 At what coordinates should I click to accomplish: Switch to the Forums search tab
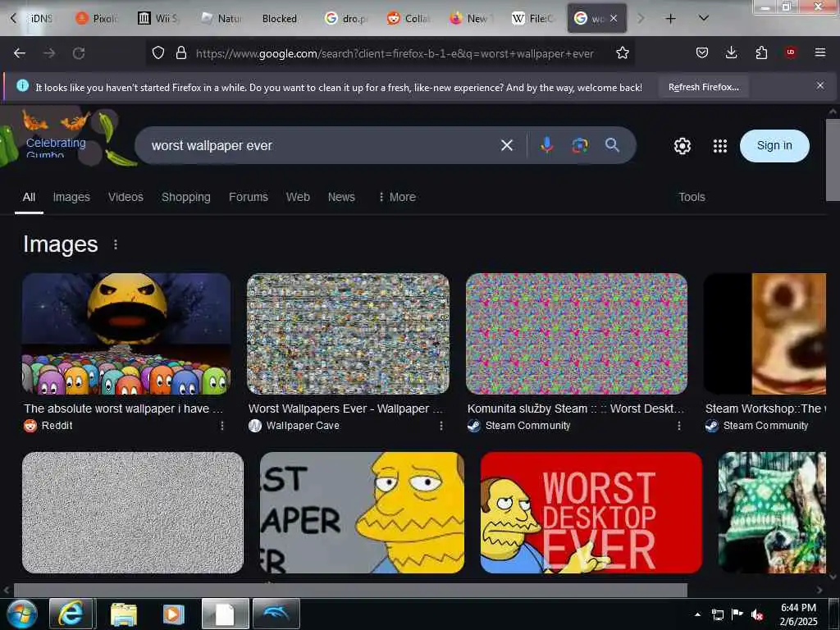pos(248,197)
